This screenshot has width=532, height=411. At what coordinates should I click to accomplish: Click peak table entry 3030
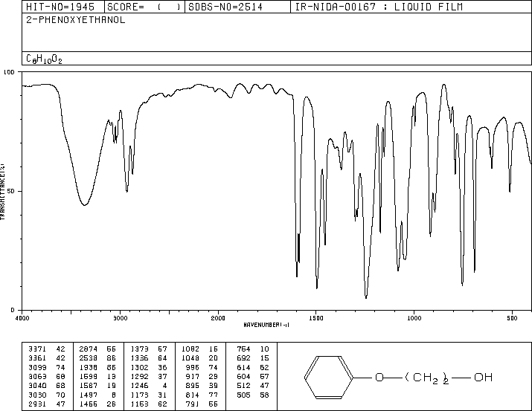tap(37, 395)
